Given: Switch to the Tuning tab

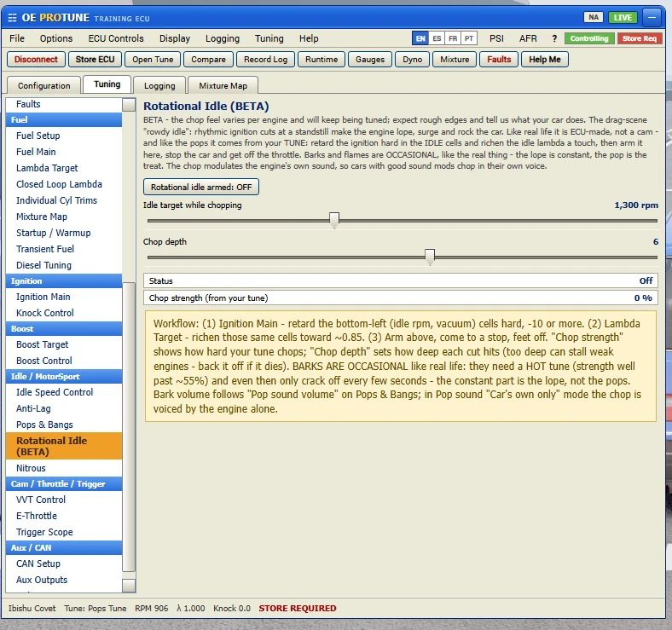Looking at the screenshot, I should (x=107, y=84).
